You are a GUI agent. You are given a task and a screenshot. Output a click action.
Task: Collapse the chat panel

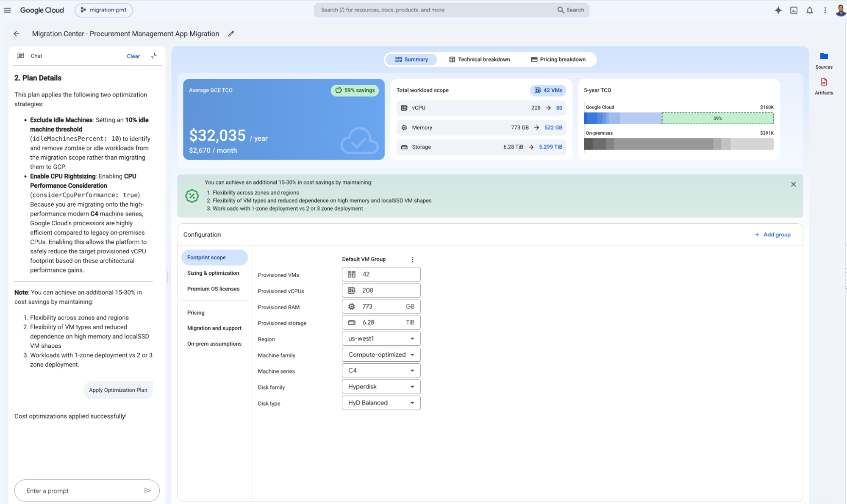[154, 56]
